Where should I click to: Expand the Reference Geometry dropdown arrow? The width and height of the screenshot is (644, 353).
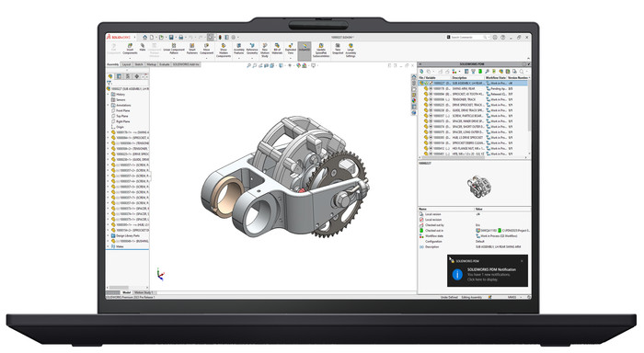[252, 58]
